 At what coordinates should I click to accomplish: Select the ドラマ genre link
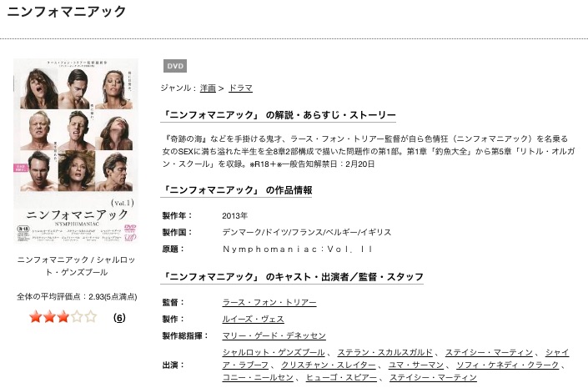[241, 88]
